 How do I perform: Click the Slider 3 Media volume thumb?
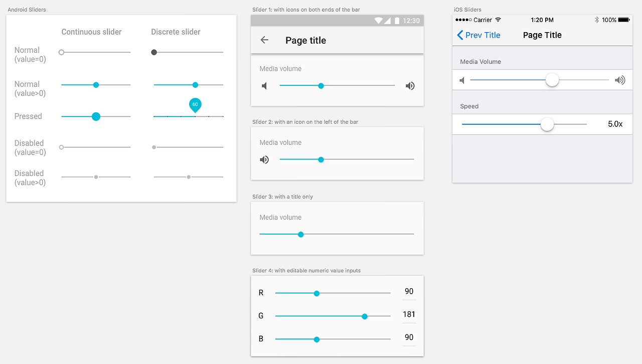pos(301,234)
